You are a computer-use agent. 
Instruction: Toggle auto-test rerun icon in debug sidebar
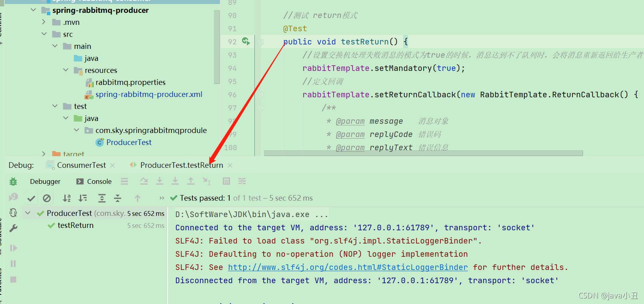coord(13,212)
